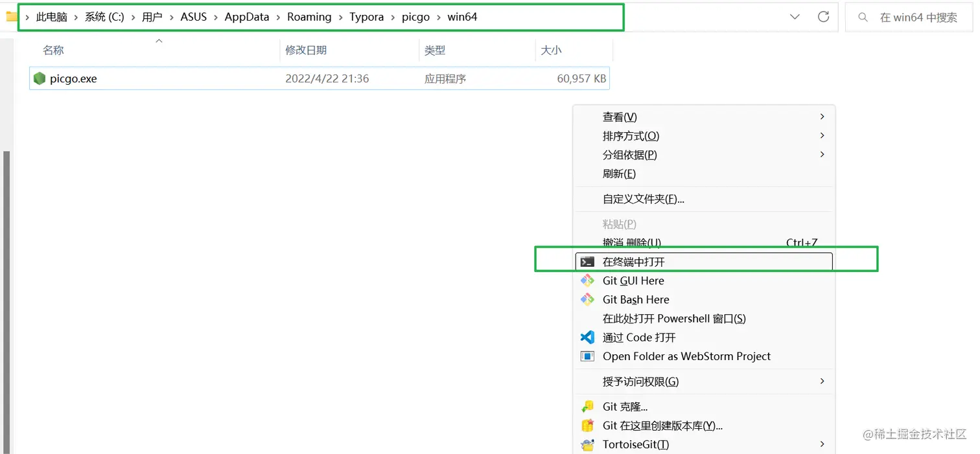Expand the 分组依据(P) submenu arrow
Screen dimensions: 980x454
click(822, 154)
